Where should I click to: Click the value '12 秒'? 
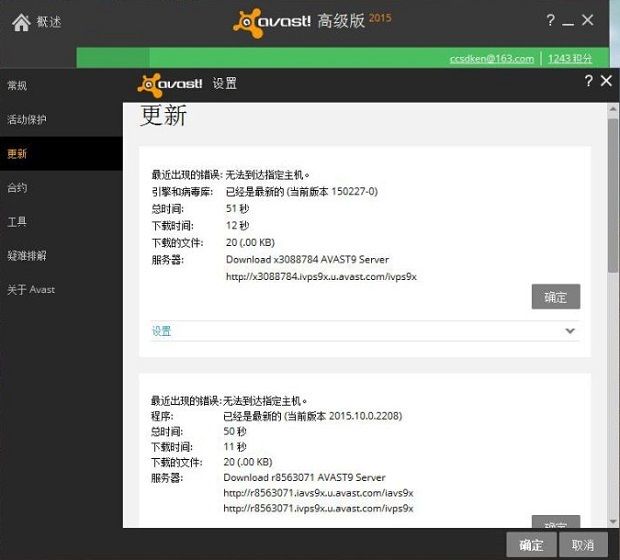(237, 225)
